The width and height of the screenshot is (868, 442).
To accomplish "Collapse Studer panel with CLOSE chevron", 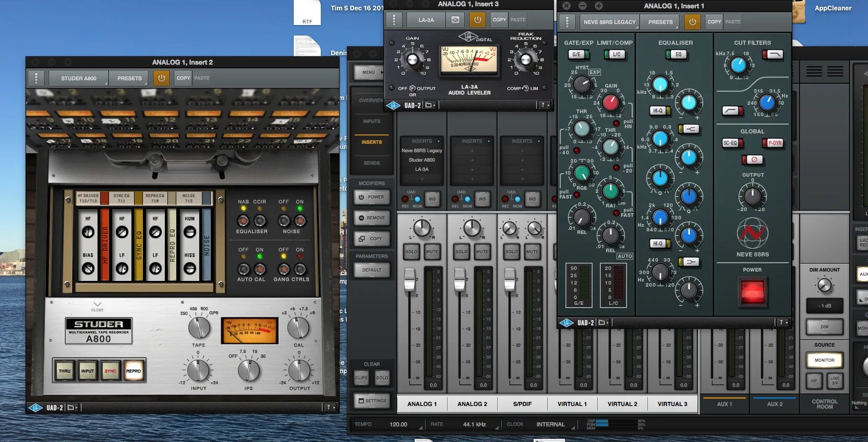I will [x=98, y=306].
